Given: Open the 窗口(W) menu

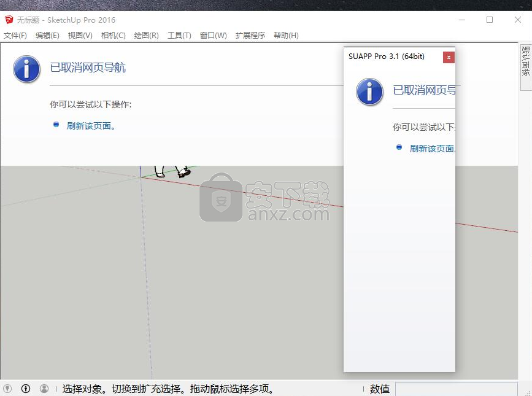Looking at the screenshot, I should click(214, 35).
